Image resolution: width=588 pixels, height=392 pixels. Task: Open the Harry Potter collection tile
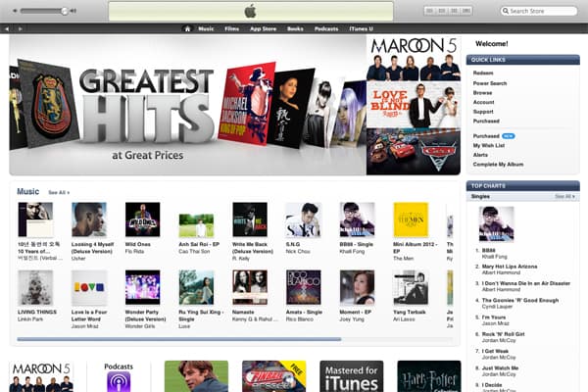(x=428, y=376)
